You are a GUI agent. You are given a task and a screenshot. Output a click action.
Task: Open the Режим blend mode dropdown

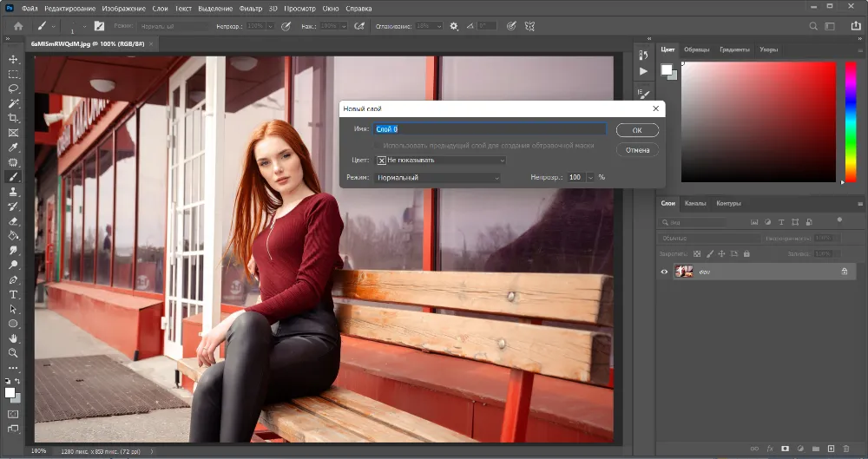point(437,178)
